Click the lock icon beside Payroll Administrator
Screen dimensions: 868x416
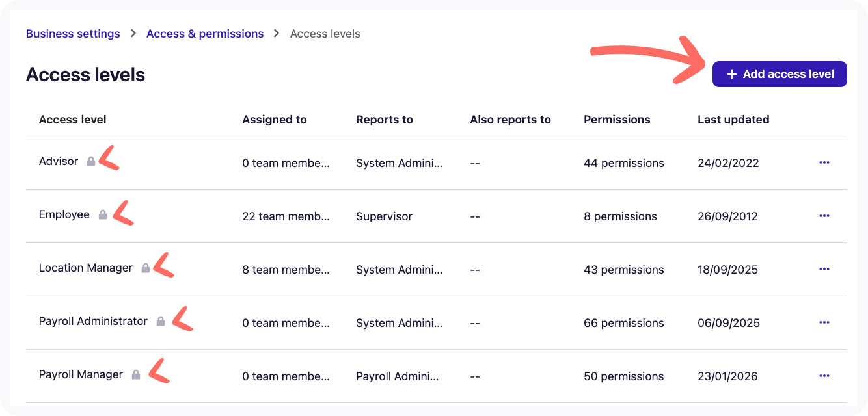(x=160, y=320)
